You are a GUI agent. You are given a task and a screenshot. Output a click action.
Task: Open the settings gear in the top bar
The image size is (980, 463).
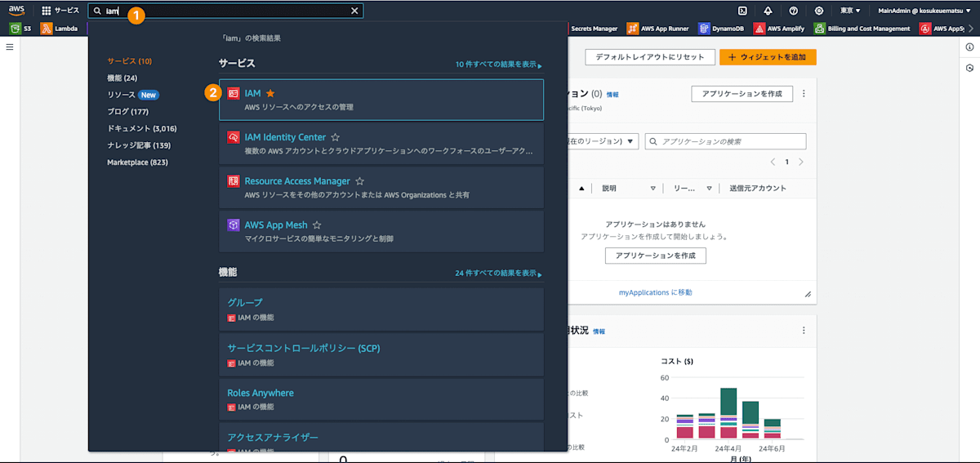pos(819,11)
